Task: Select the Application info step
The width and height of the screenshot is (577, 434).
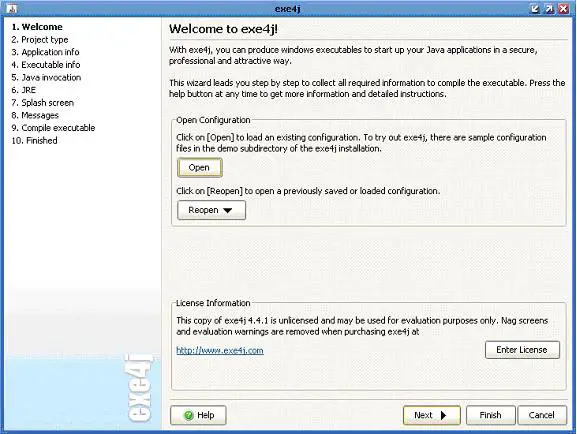Action: 45,52
